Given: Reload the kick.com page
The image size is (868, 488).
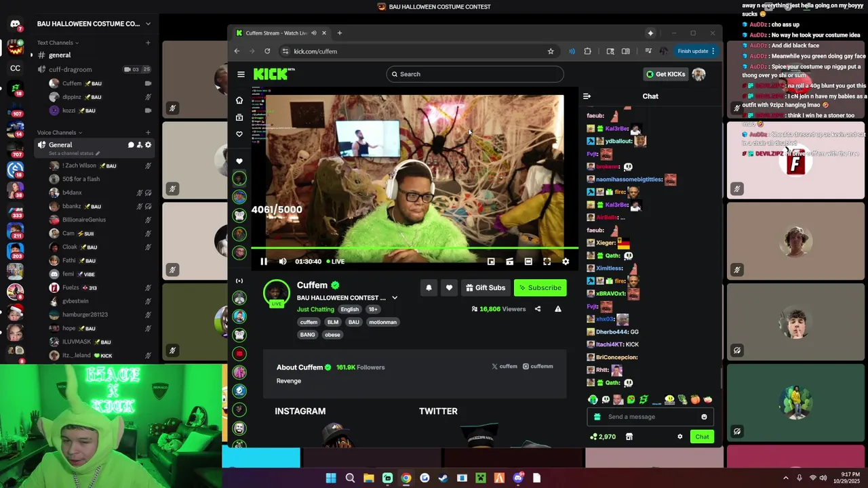Looking at the screenshot, I should tap(267, 52).
